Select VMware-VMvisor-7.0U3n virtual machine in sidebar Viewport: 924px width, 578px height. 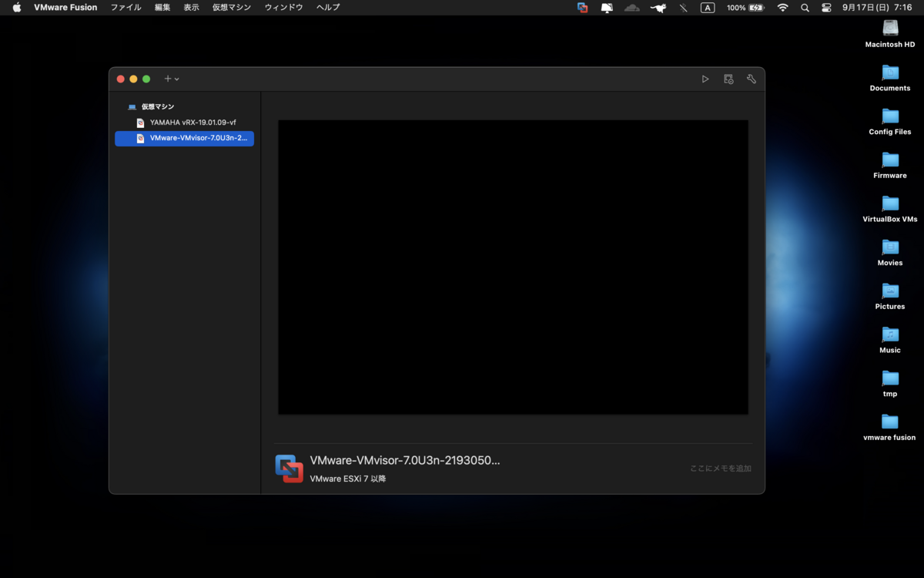(184, 139)
